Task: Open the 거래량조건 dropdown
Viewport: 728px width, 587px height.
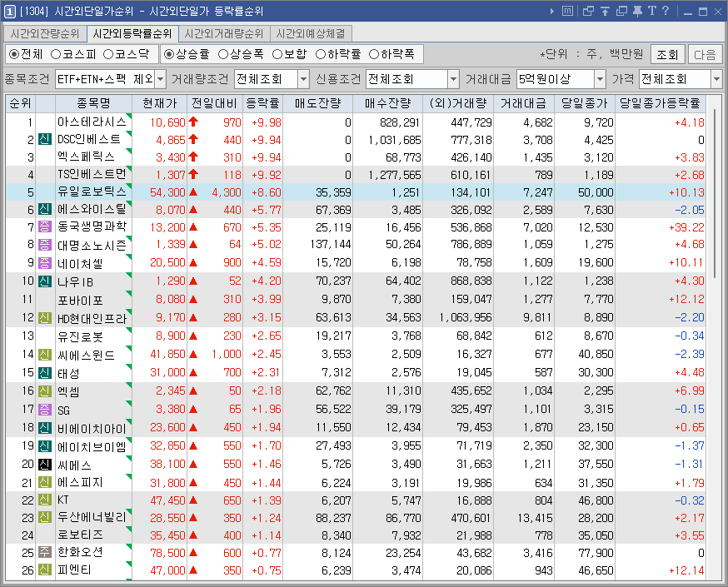Action: coord(303,79)
